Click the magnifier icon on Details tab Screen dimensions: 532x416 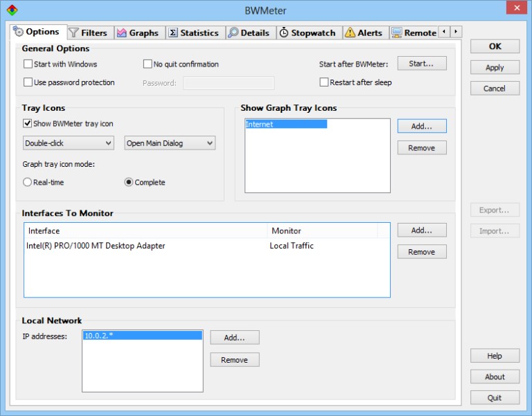pos(233,33)
